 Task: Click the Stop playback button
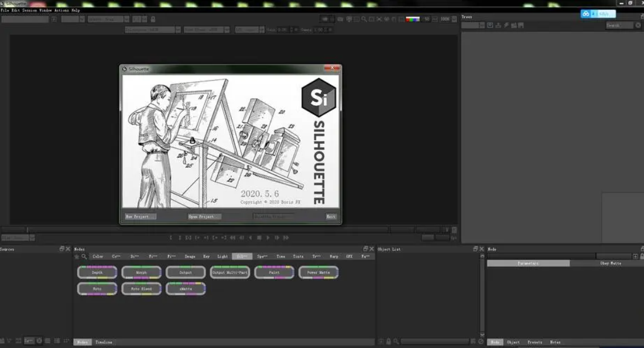click(x=259, y=237)
